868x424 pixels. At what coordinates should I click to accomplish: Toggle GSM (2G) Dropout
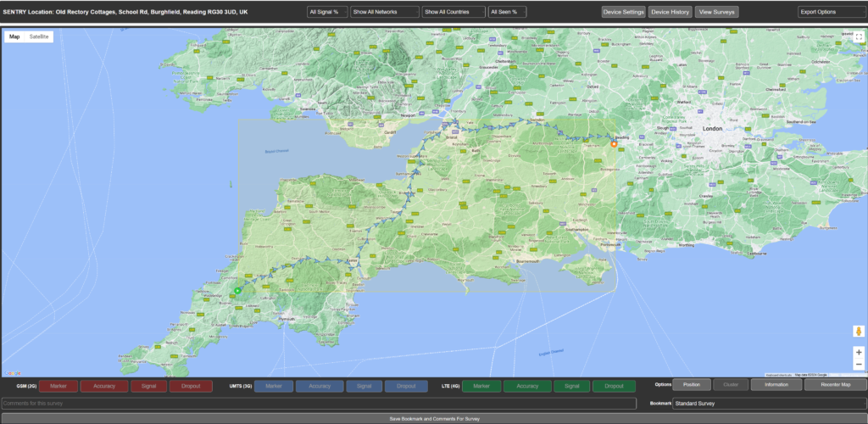[191, 386]
